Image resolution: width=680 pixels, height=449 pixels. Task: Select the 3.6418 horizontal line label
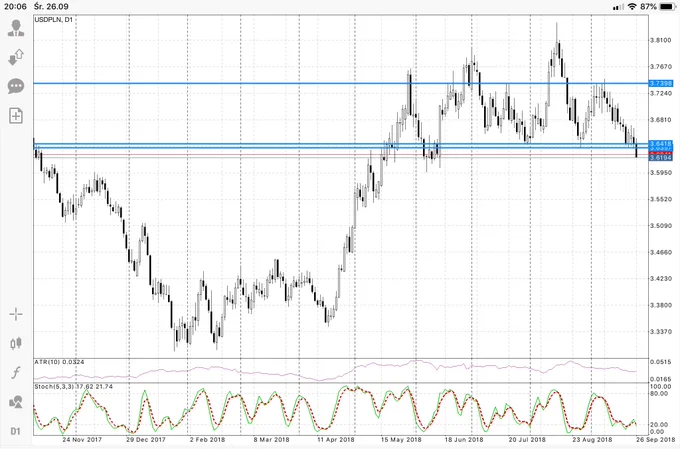tap(661, 143)
